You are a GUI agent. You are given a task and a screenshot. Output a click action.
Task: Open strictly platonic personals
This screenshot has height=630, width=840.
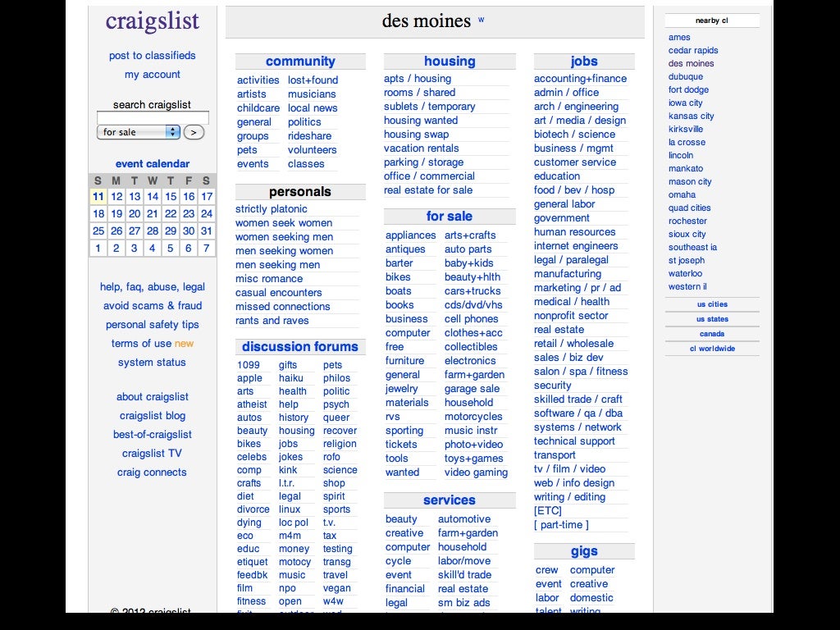click(271, 209)
